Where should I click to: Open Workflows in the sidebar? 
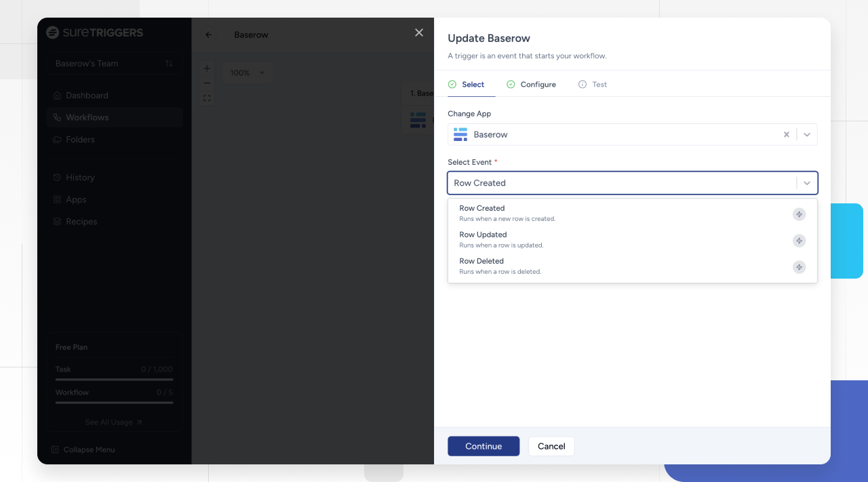[115, 117]
